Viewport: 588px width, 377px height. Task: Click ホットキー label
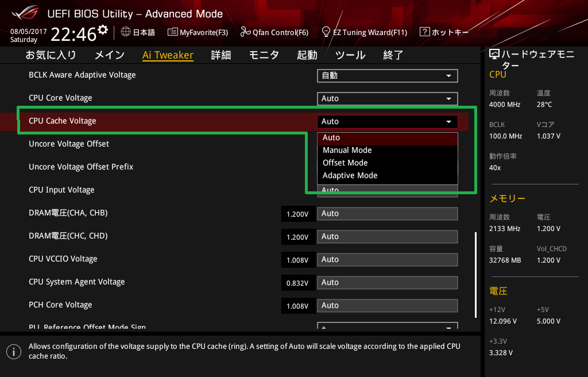click(x=450, y=32)
